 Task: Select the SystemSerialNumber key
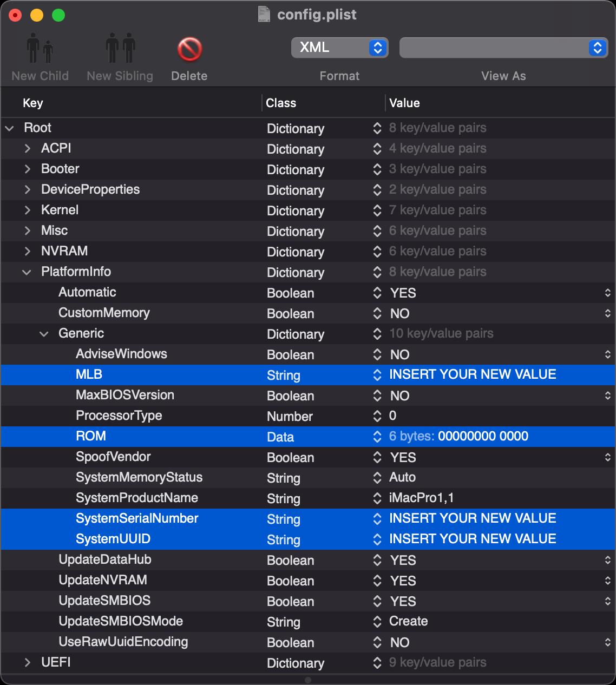click(137, 518)
